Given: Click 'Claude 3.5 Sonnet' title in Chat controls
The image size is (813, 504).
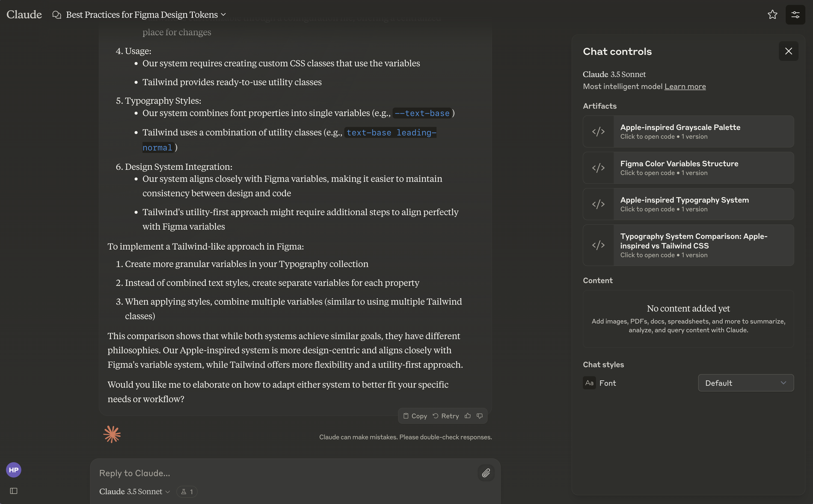Looking at the screenshot, I should pos(614,74).
